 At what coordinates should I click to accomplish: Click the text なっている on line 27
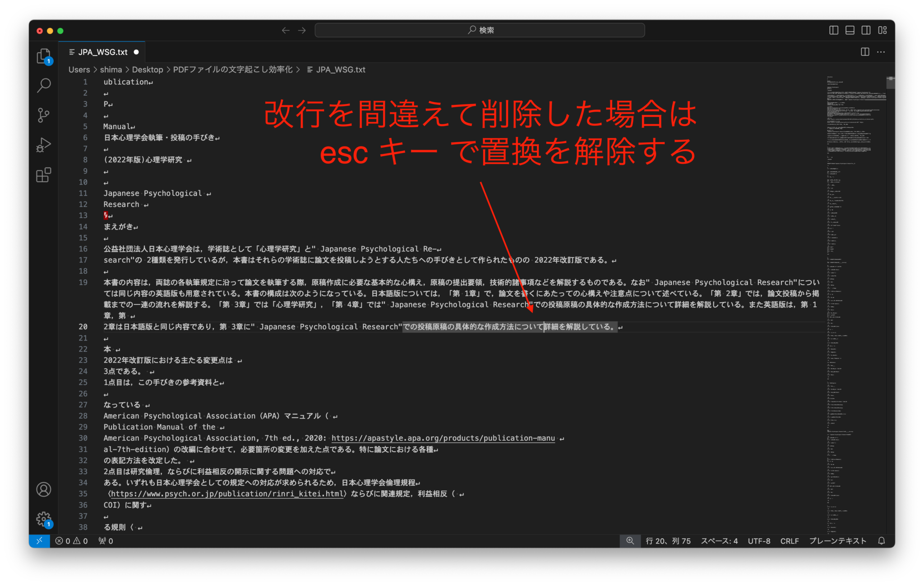122,405
